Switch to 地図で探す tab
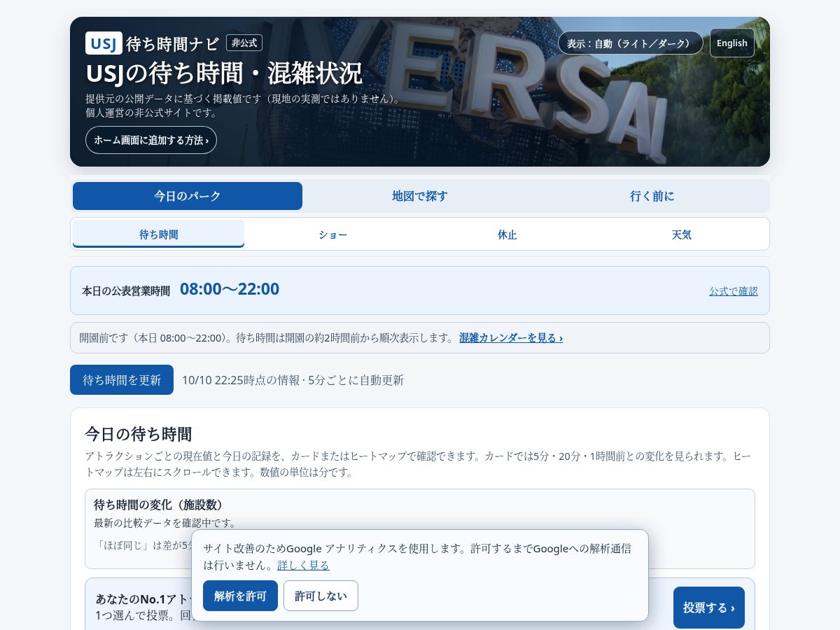This screenshot has height=630, width=840. [420, 196]
